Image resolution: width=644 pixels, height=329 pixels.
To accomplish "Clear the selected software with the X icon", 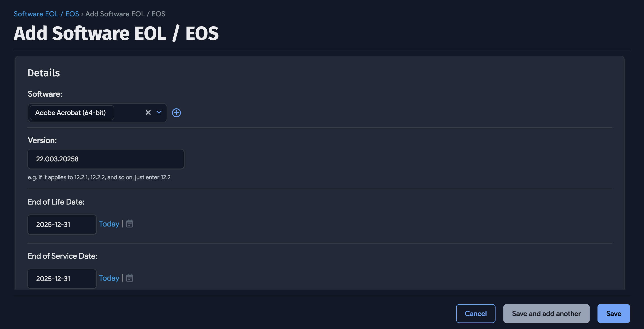I will [148, 113].
